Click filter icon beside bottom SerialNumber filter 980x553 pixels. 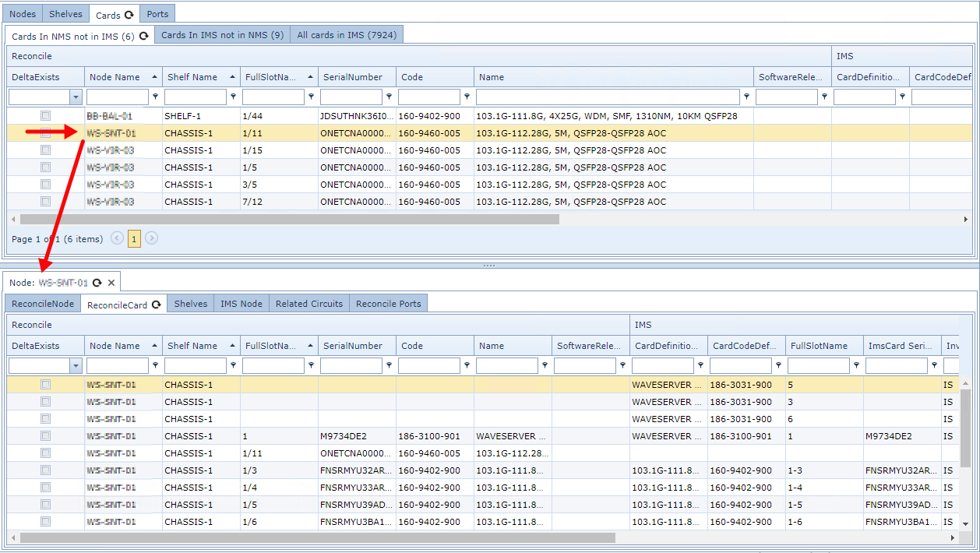pos(389,365)
